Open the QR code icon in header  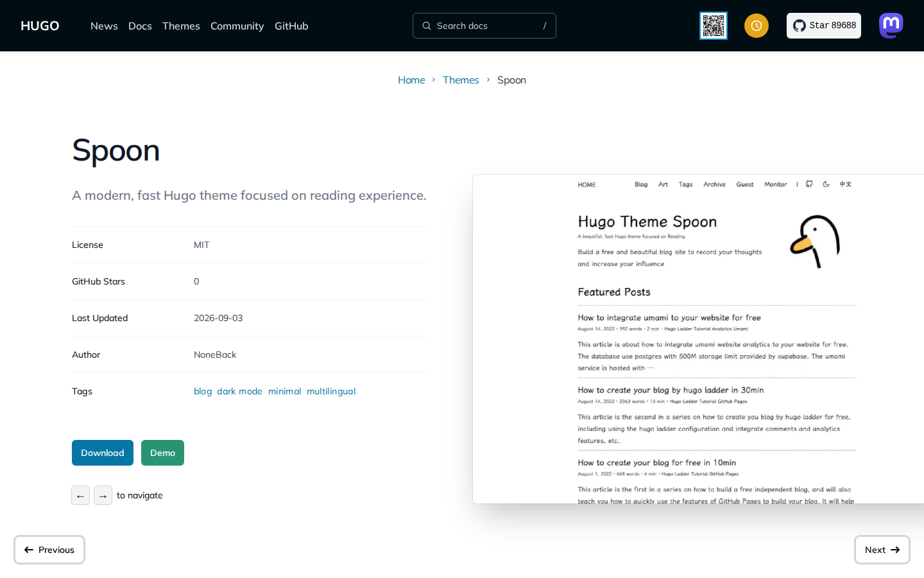714,26
